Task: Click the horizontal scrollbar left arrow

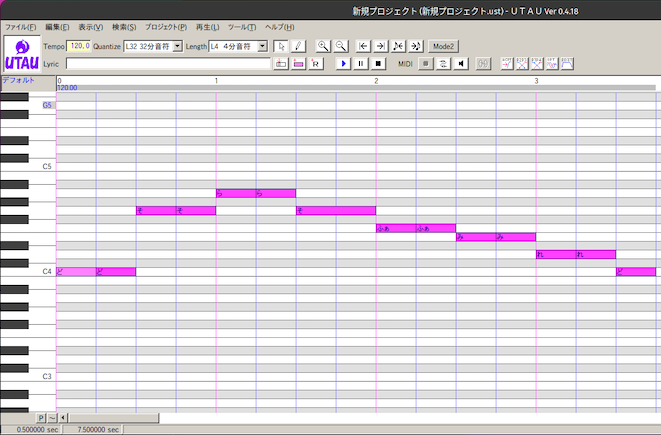Action: pos(63,416)
